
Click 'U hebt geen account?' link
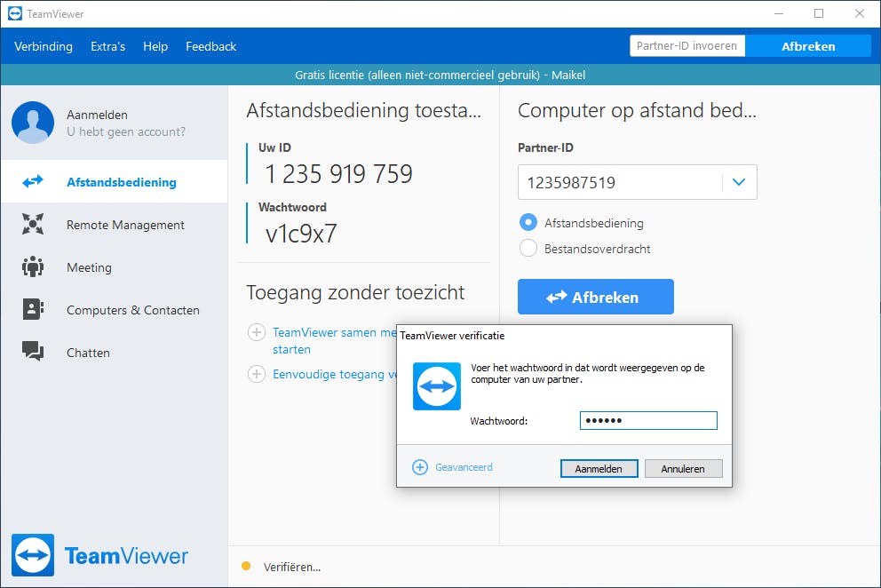(126, 131)
